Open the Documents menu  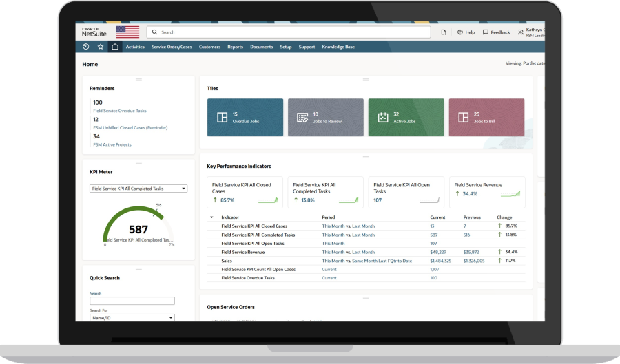pyautogui.click(x=261, y=47)
